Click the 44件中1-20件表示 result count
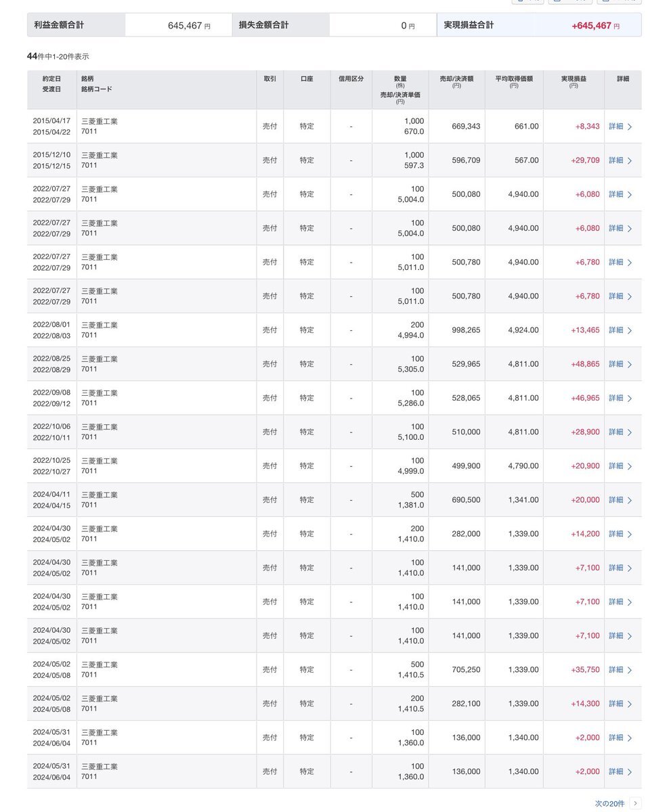 coord(58,56)
